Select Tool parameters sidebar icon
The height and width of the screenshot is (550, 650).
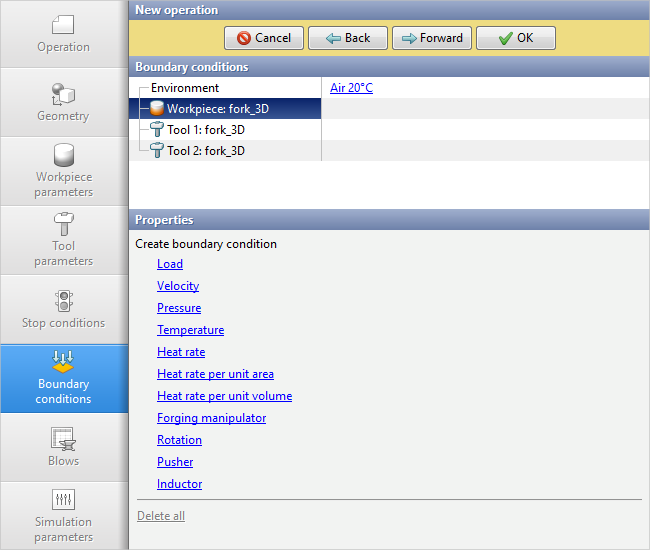pyautogui.click(x=63, y=224)
